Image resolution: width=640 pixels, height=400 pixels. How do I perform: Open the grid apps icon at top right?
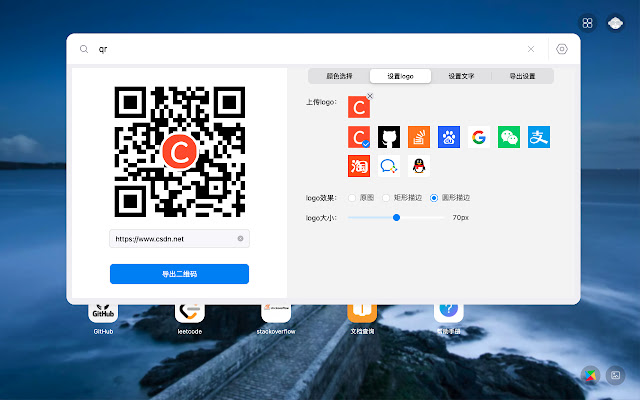(587, 23)
